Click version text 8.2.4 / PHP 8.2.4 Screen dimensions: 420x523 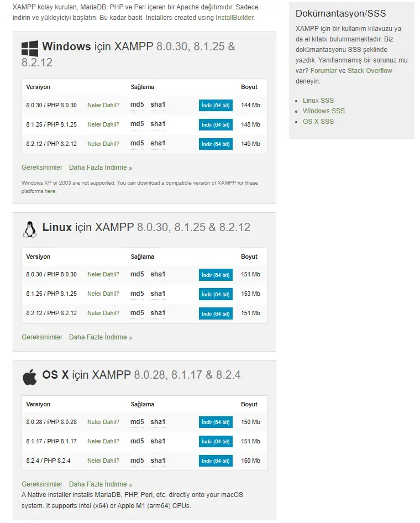48,461
